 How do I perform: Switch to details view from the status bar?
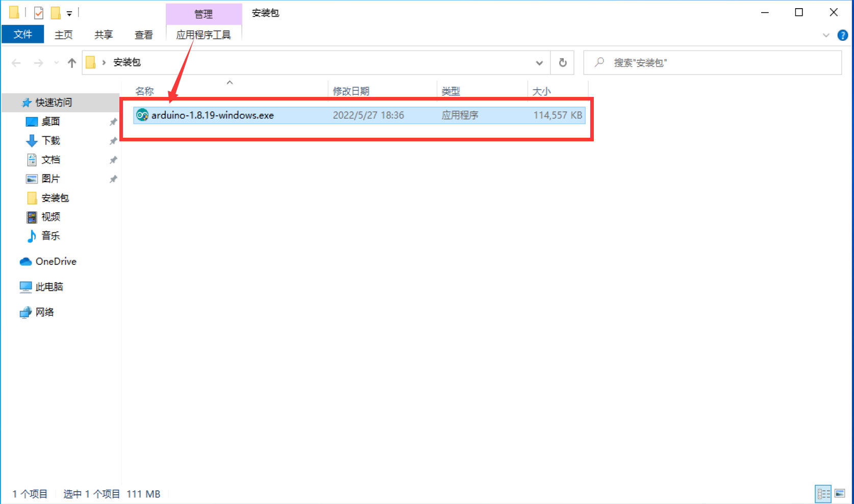823,493
